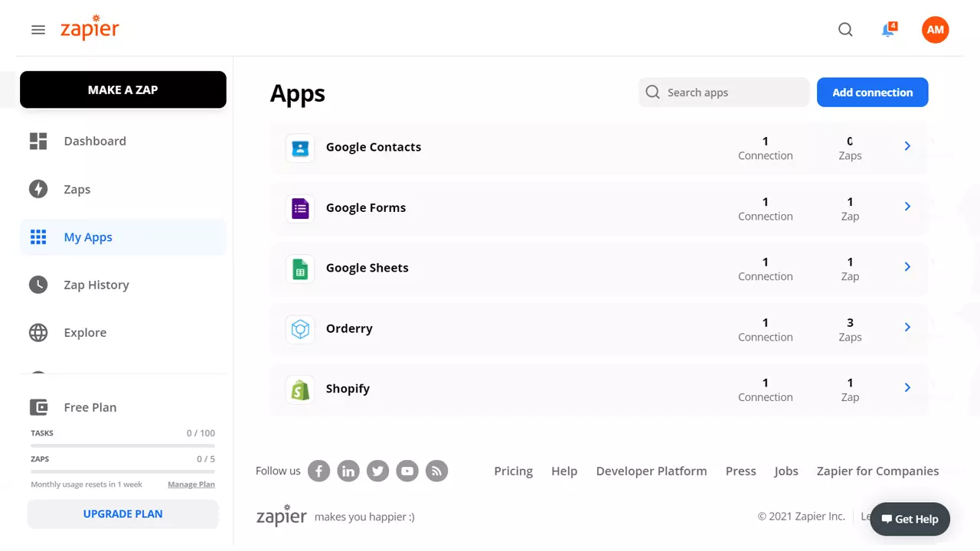Expand Orderry row chevron
Image resolution: width=980 pixels, height=551 pixels.
click(907, 328)
